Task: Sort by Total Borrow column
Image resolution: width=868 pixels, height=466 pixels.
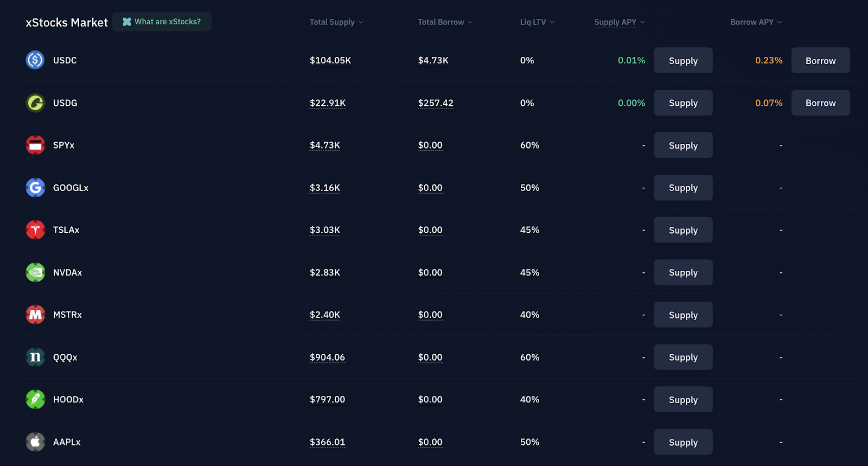Action: (x=445, y=22)
